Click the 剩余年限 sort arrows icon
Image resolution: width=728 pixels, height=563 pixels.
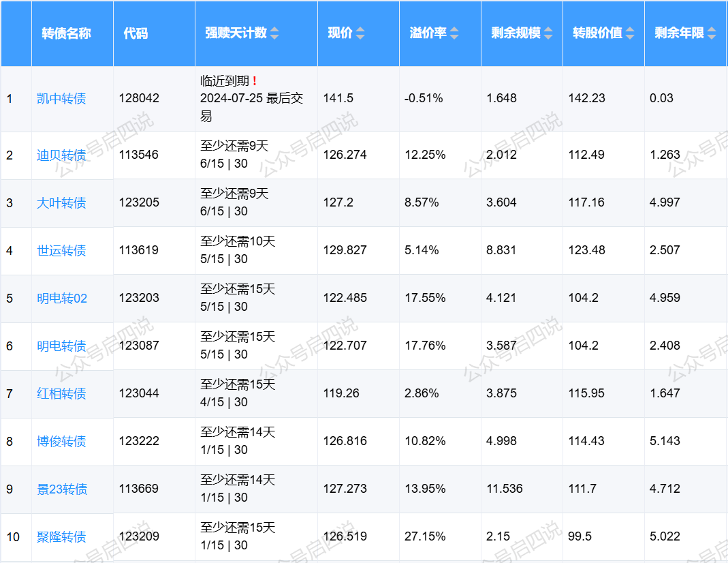tap(712, 33)
